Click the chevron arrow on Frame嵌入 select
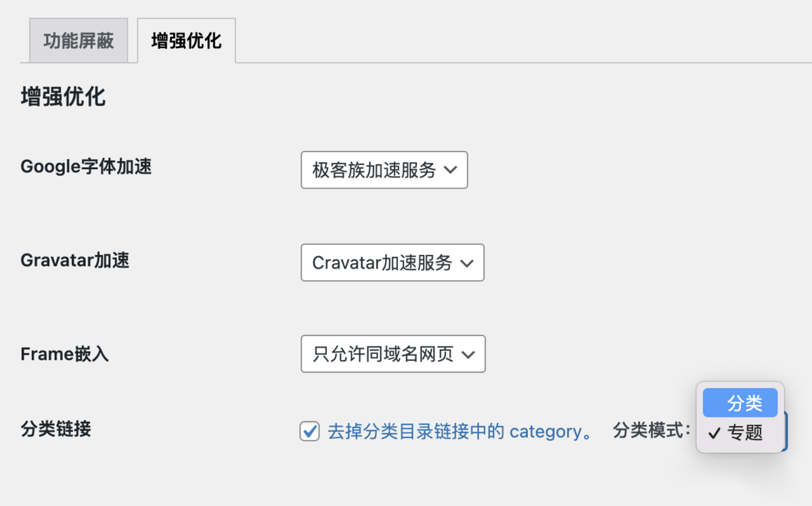Image resolution: width=812 pixels, height=506 pixels. click(468, 354)
